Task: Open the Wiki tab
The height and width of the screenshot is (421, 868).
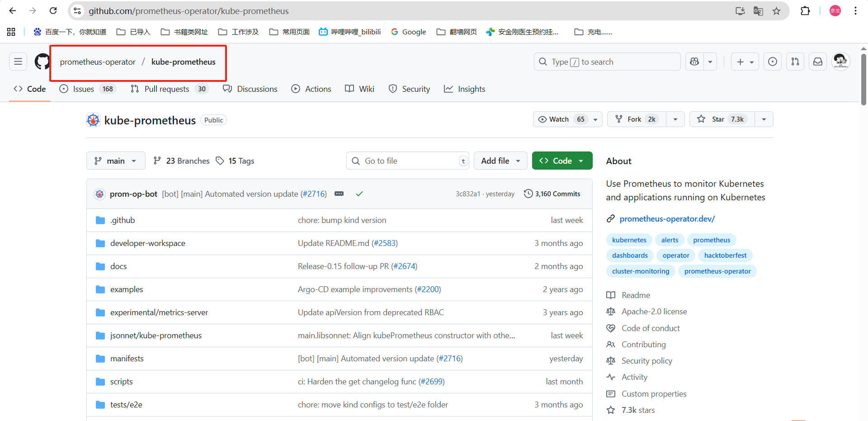Action: [x=359, y=89]
